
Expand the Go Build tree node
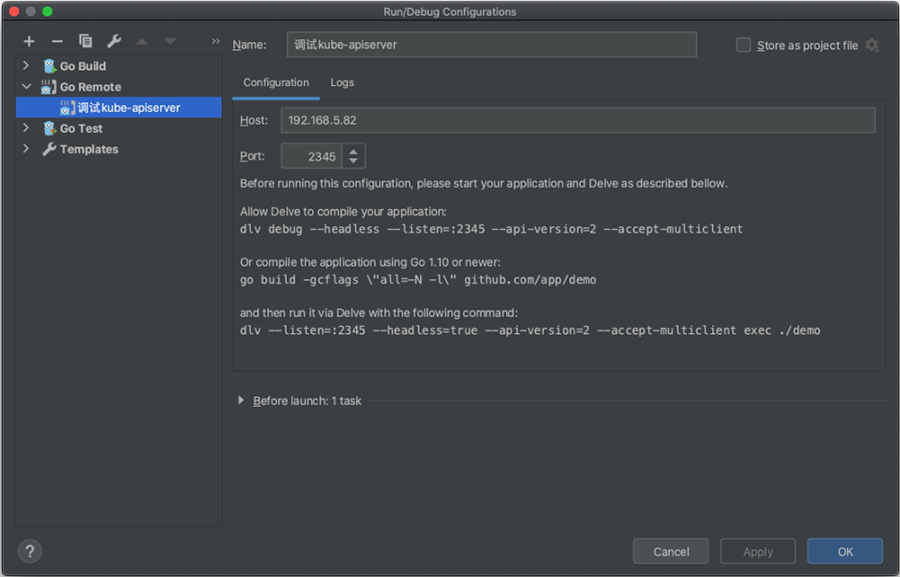(26, 66)
